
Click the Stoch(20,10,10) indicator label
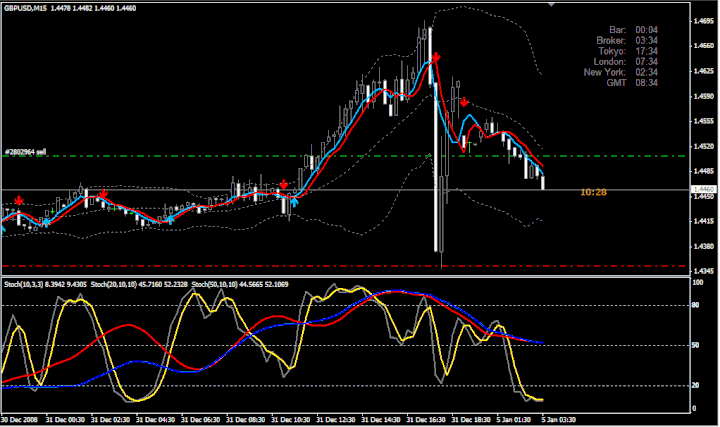[x=139, y=285]
